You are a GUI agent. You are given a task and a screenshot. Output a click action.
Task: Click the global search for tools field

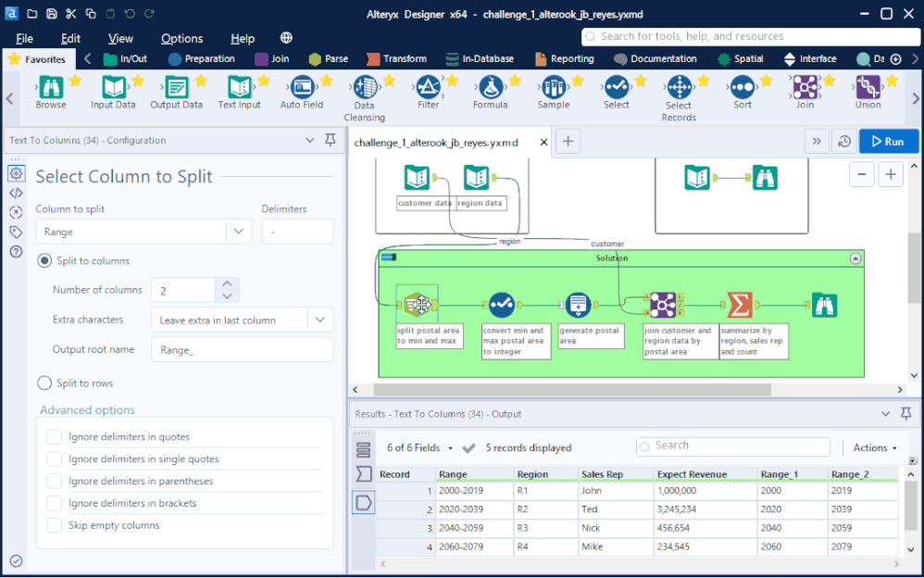pyautogui.click(x=750, y=36)
